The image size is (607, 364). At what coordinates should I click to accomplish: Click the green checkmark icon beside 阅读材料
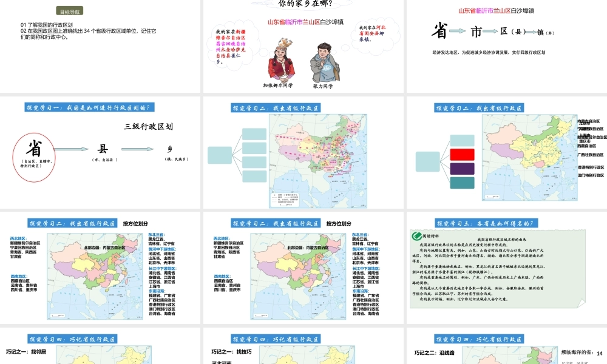tap(416, 236)
